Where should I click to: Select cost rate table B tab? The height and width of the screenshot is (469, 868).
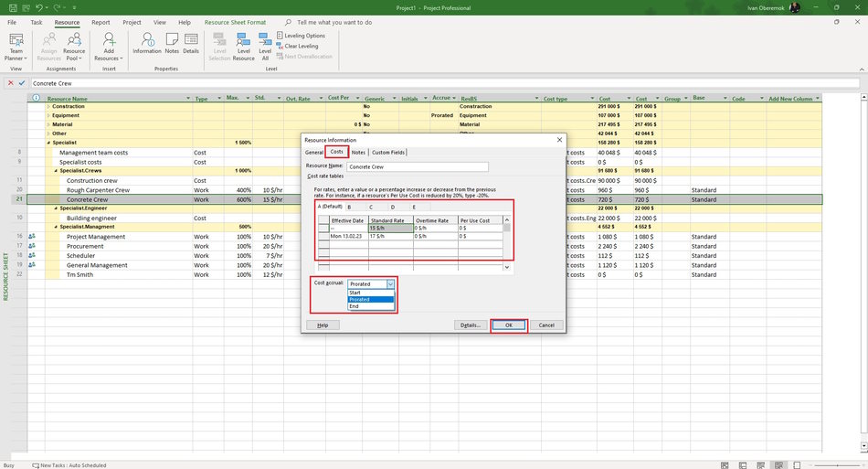[x=349, y=208]
